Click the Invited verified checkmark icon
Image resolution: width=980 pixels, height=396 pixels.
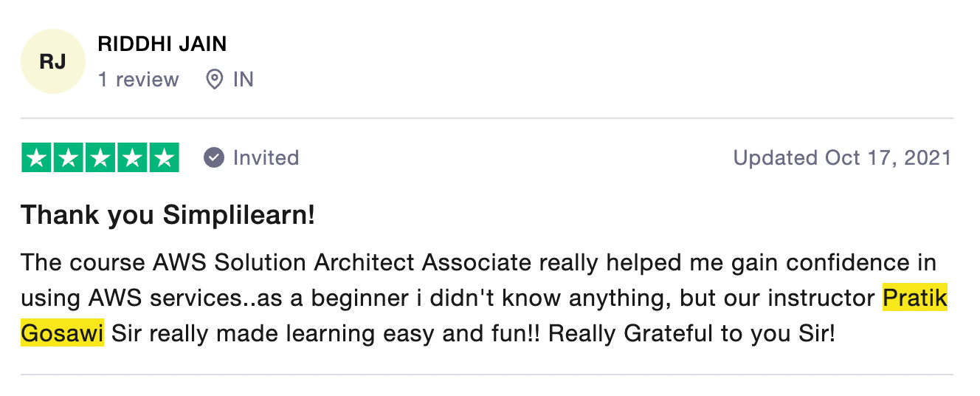click(214, 157)
